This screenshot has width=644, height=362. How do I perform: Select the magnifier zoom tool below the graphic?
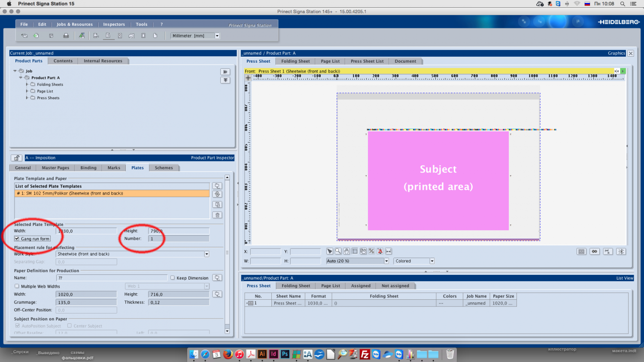[338, 251]
